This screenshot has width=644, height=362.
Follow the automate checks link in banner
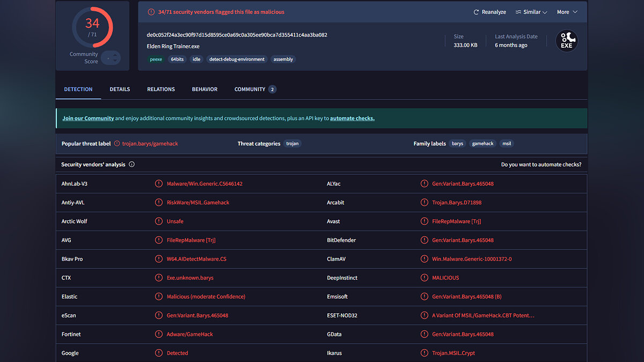[352, 119]
